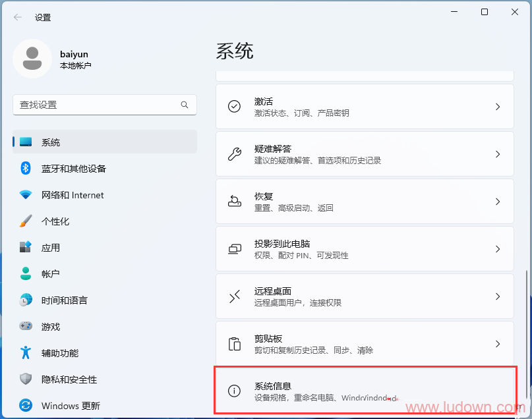Viewport: 532px width, 419px height.
Task: Click the 帐户 person icon in sidebar
Action: tap(26, 273)
